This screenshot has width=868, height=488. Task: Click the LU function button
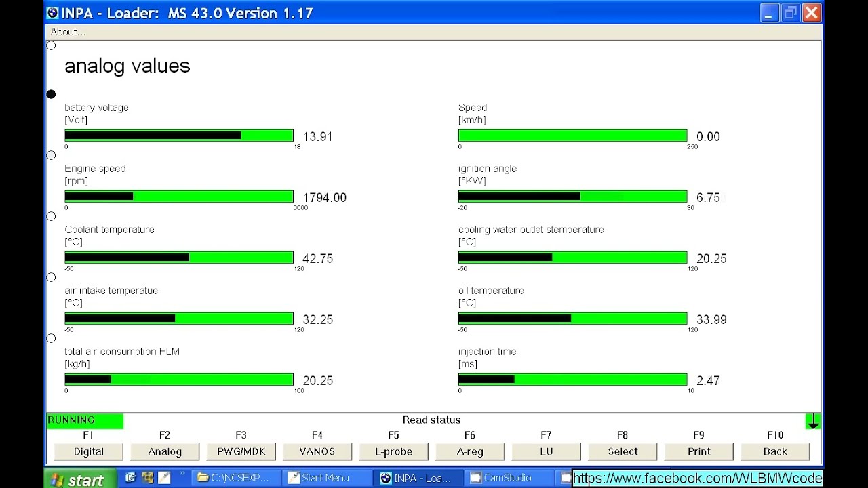[x=546, y=451]
